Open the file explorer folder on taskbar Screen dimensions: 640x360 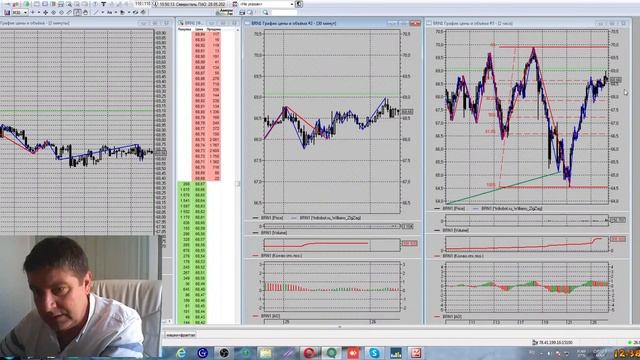pyautogui.click(x=266, y=353)
